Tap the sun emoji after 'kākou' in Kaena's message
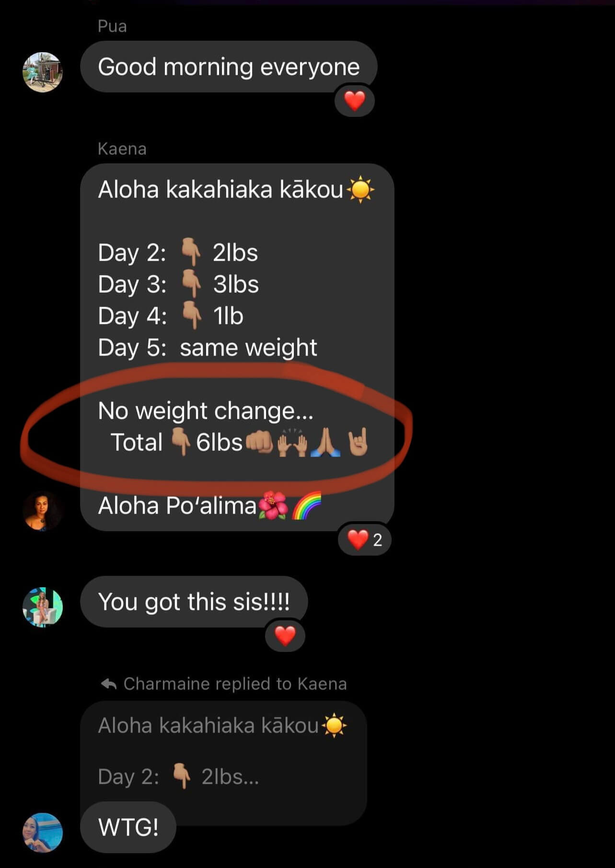 click(x=360, y=190)
